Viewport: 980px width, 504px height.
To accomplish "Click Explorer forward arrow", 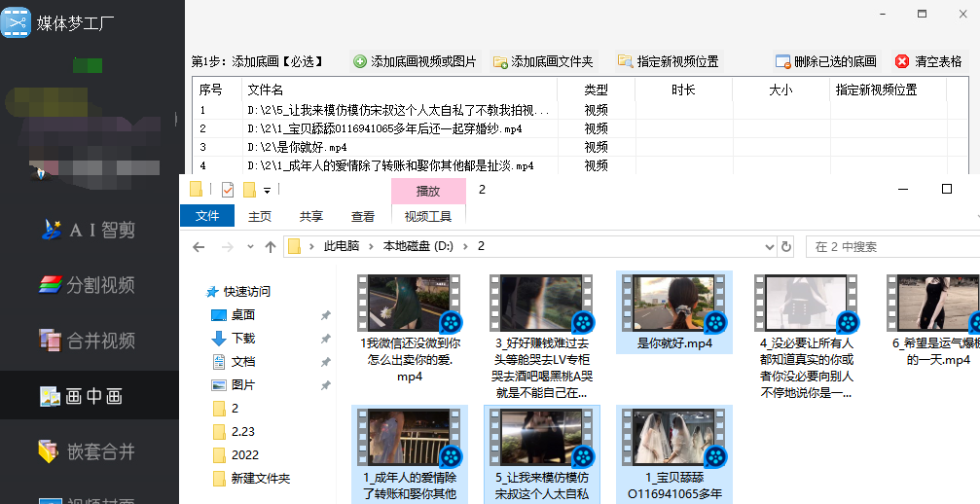I will pos(228,247).
